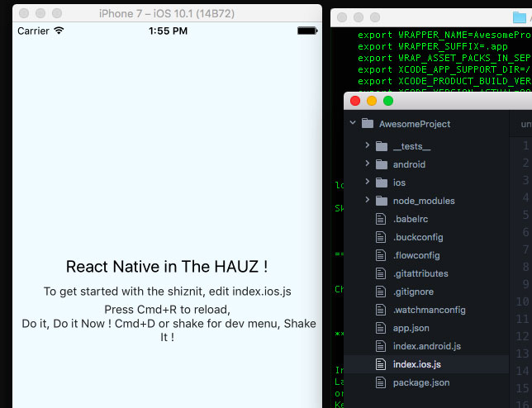
Task: Click the 'React Native in The HAUZ !' heading
Action: tap(167, 267)
